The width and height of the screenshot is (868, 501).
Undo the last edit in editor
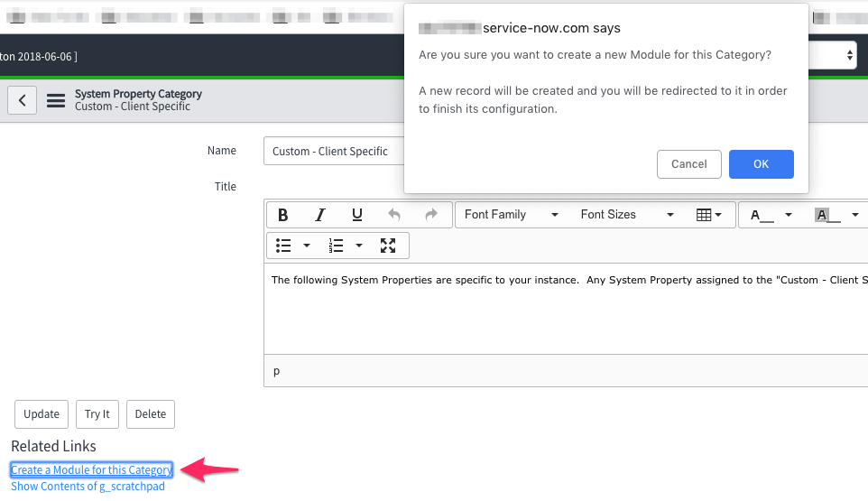coord(394,215)
